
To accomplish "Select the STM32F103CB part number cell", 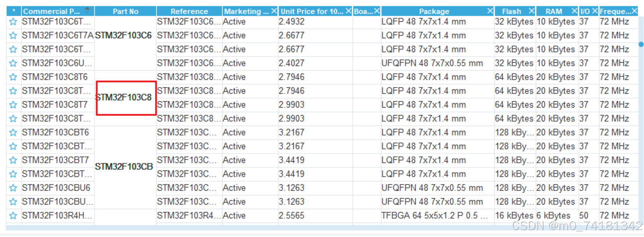I will coord(126,167).
